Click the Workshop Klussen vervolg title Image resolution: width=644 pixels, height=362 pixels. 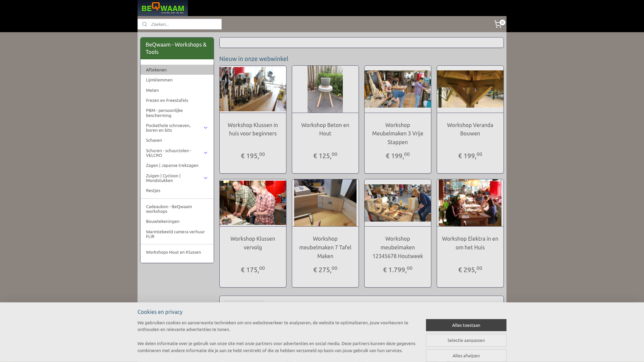click(x=253, y=243)
